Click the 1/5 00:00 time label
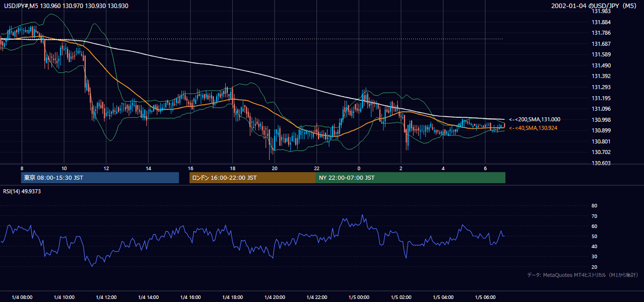Screen dimensions: 644x302 pos(359,297)
